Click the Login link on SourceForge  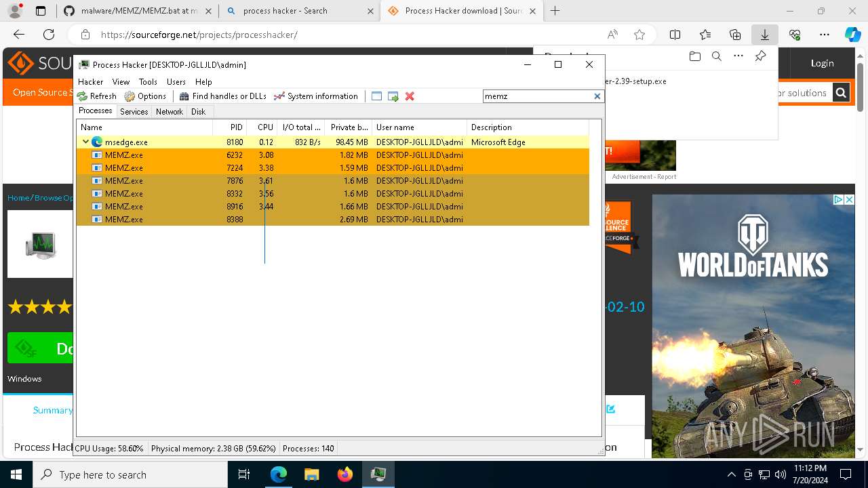click(822, 63)
